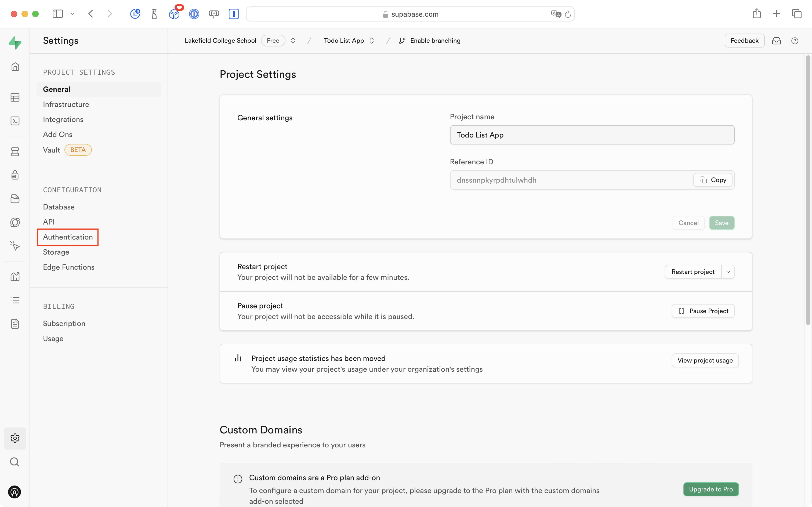The width and height of the screenshot is (812, 507).
Task: Click the notifications inbox icon
Action: pos(777,41)
